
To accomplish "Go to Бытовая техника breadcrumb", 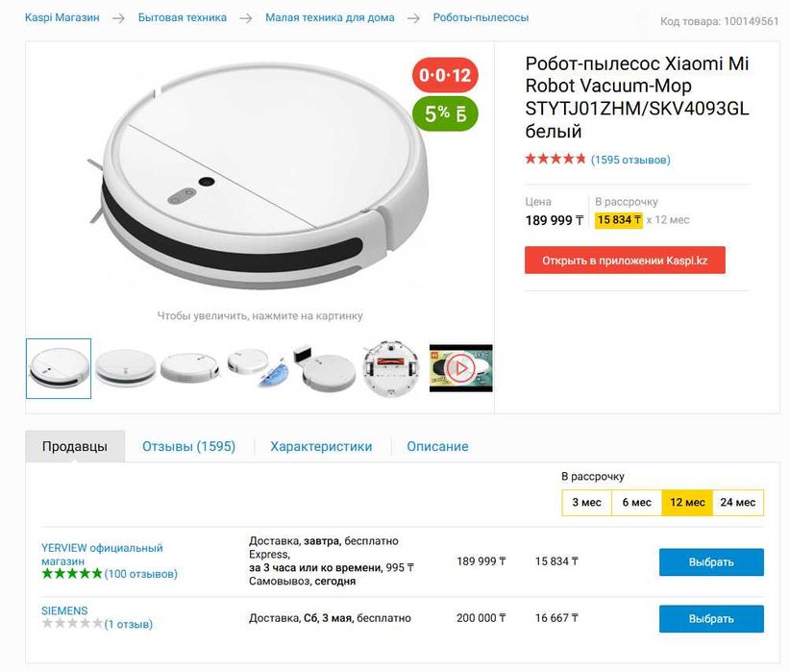I will 183,17.
